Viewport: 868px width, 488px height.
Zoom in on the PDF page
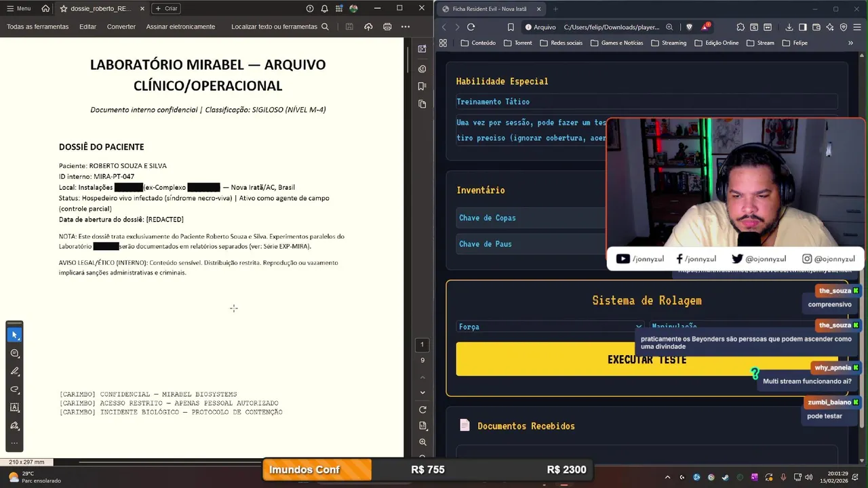422,442
